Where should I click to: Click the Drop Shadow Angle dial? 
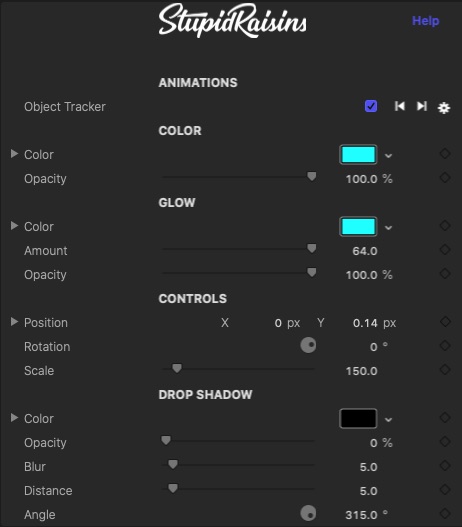(x=308, y=514)
